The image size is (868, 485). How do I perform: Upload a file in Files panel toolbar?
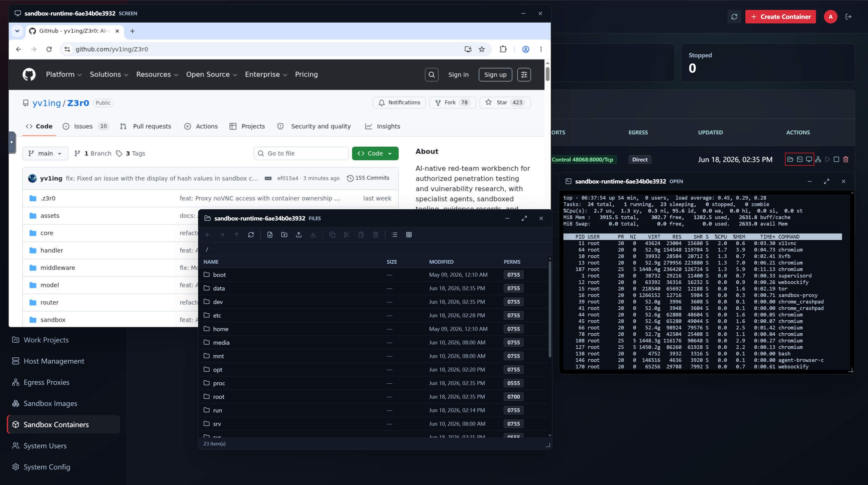point(299,235)
